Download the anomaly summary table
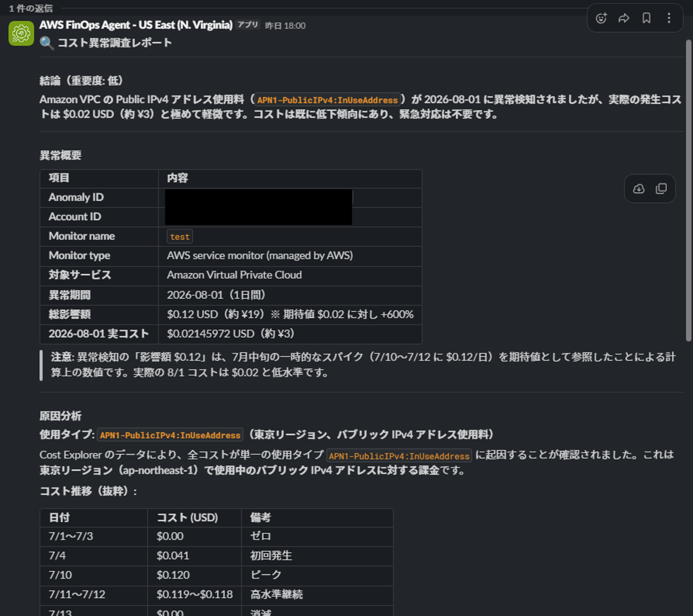 (x=639, y=189)
